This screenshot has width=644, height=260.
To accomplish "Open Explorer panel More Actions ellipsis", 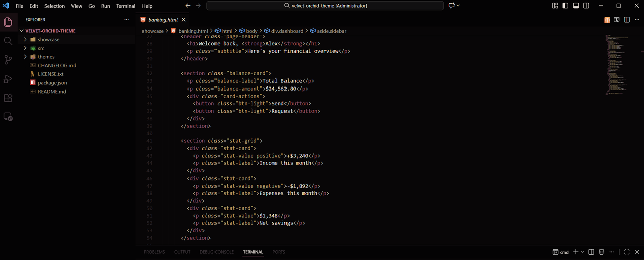I will click(127, 20).
